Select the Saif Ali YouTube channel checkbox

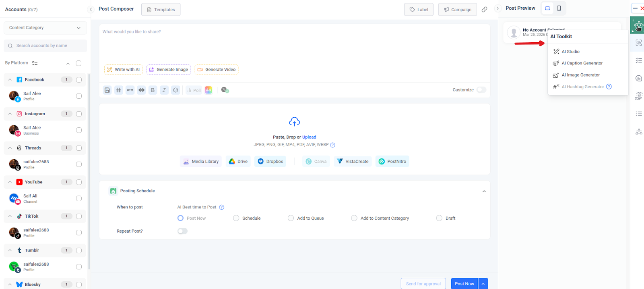coord(79,198)
